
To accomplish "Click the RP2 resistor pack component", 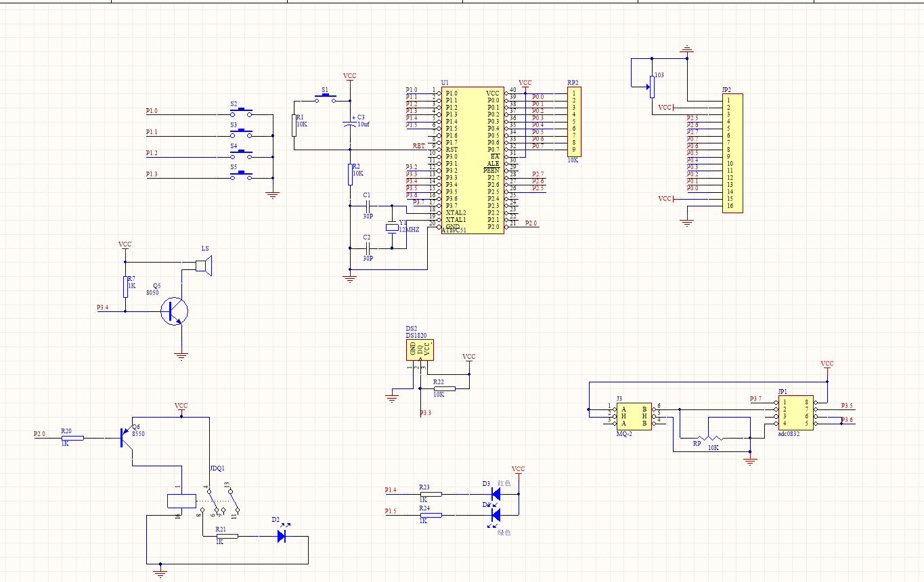I will (573, 122).
